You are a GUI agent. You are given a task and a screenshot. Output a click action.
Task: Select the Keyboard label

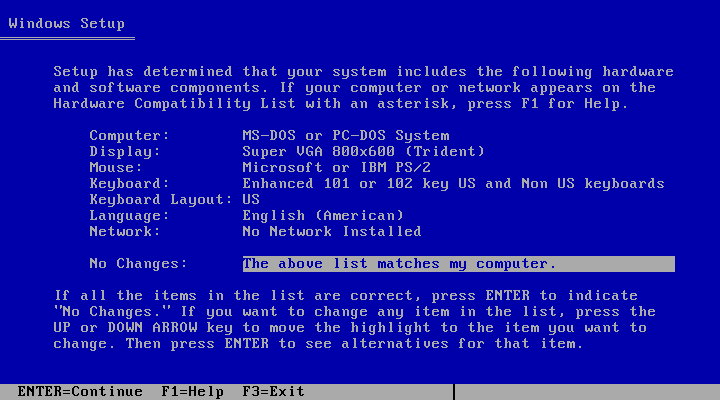tap(129, 184)
